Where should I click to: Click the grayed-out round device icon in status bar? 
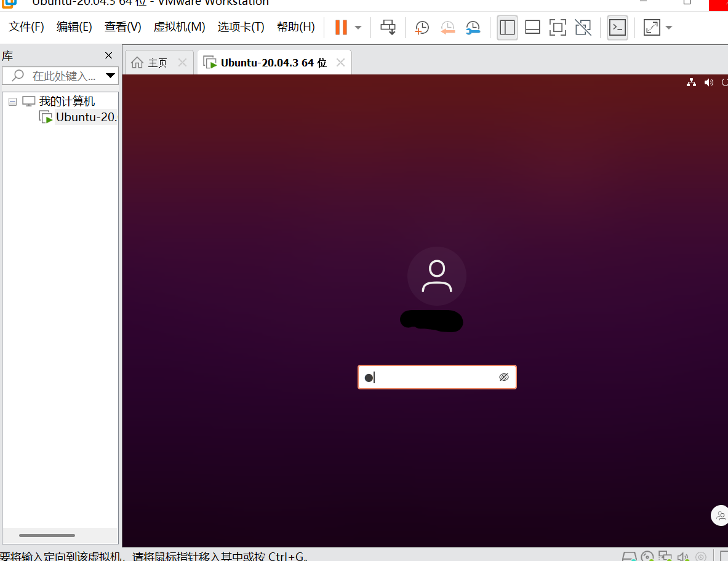(x=700, y=556)
